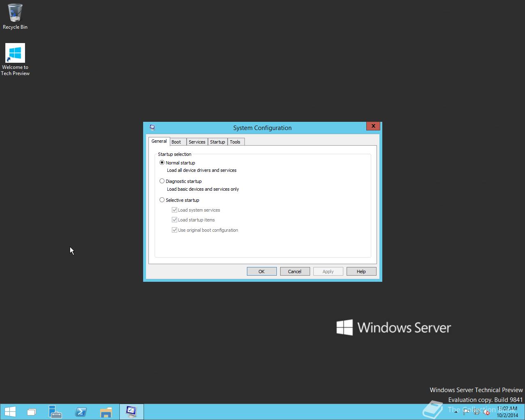Select the Welcome to Tech Preview shortcut
The image size is (525, 420).
[15, 59]
